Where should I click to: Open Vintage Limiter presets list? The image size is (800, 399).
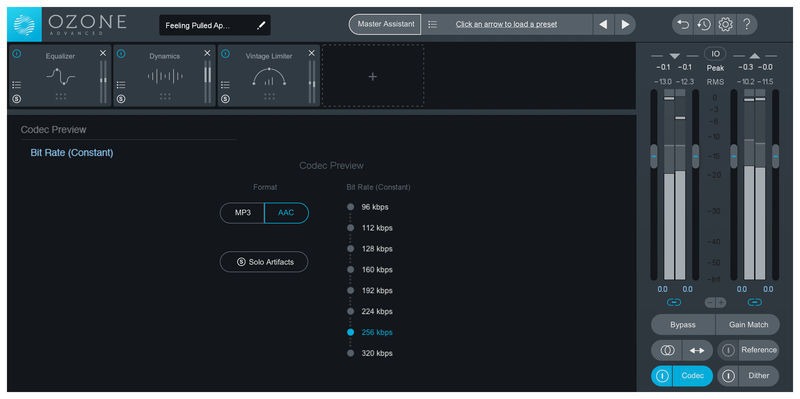(225, 85)
